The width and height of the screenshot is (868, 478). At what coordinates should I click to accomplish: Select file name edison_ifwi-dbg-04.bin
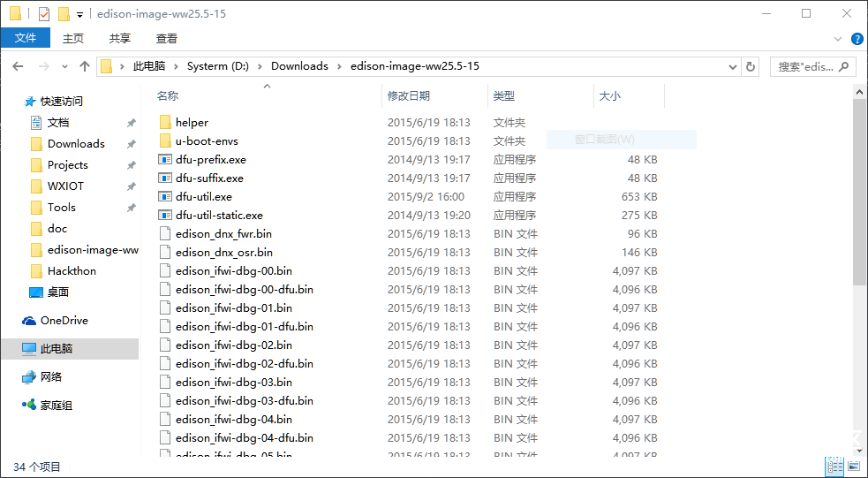pos(234,420)
